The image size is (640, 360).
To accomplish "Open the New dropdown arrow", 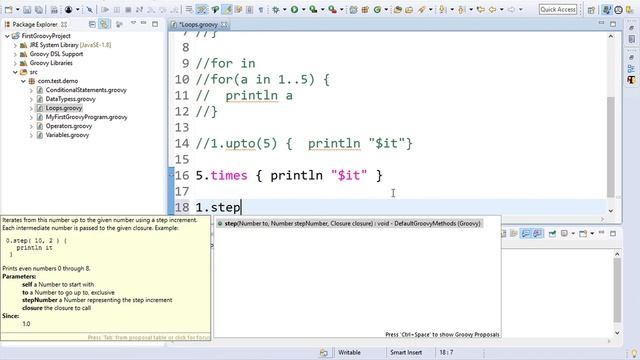I will click(x=18, y=9).
